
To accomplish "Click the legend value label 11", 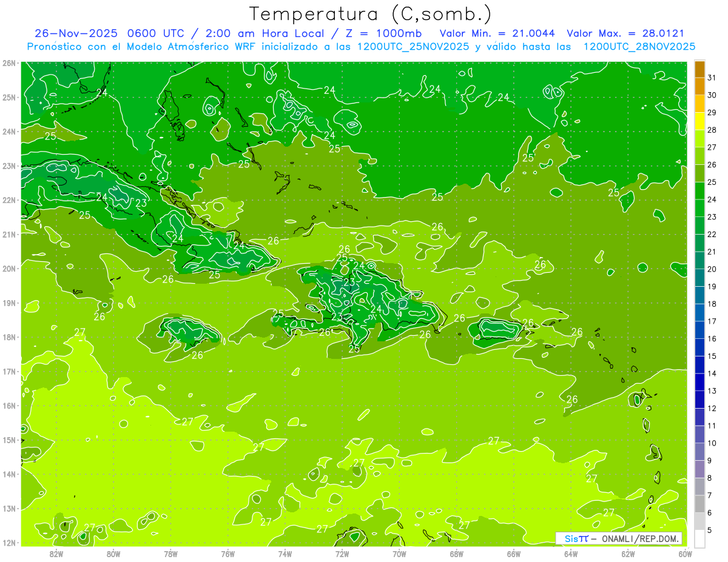I will [x=712, y=426].
